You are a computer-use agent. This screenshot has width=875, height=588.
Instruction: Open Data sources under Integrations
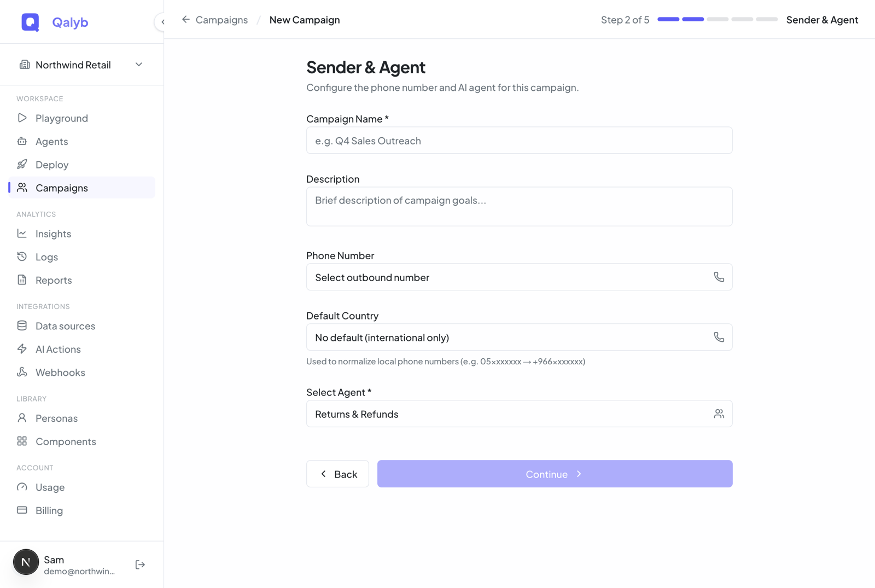tap(82, 326)
